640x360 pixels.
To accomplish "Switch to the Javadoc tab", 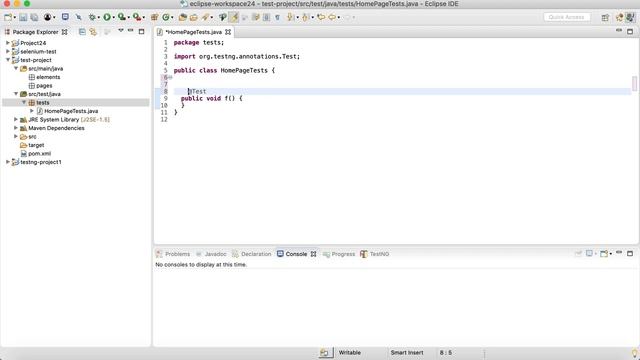I will [211, 254].
